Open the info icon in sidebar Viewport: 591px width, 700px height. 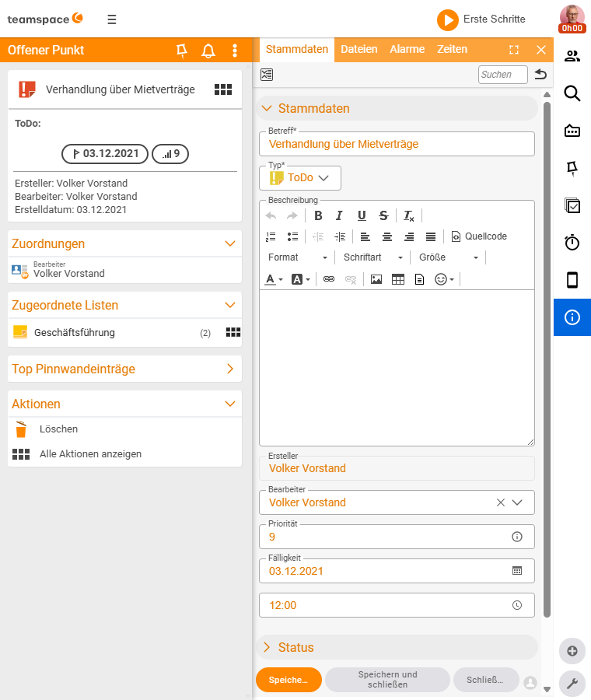tap(572, 317)
